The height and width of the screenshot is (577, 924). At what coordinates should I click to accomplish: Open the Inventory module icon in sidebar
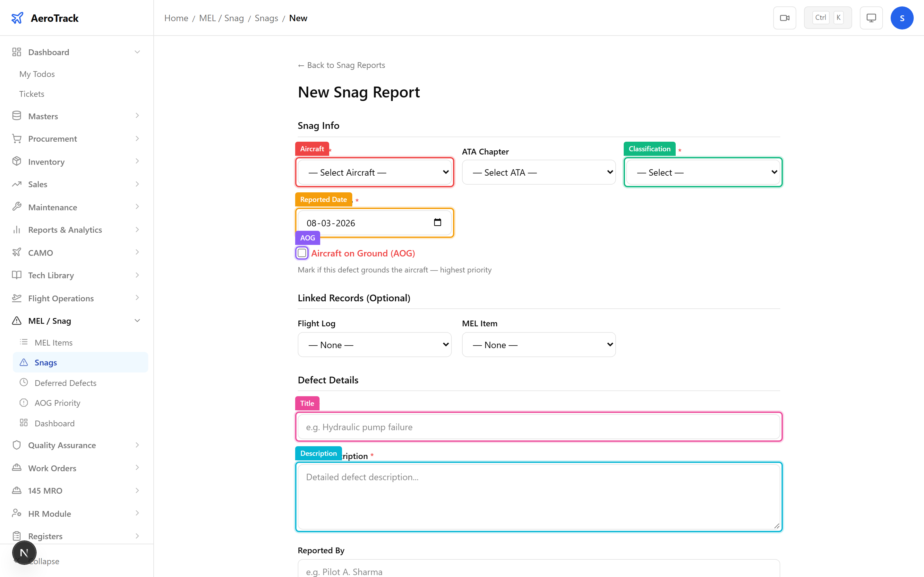click(x=17, y=161)
